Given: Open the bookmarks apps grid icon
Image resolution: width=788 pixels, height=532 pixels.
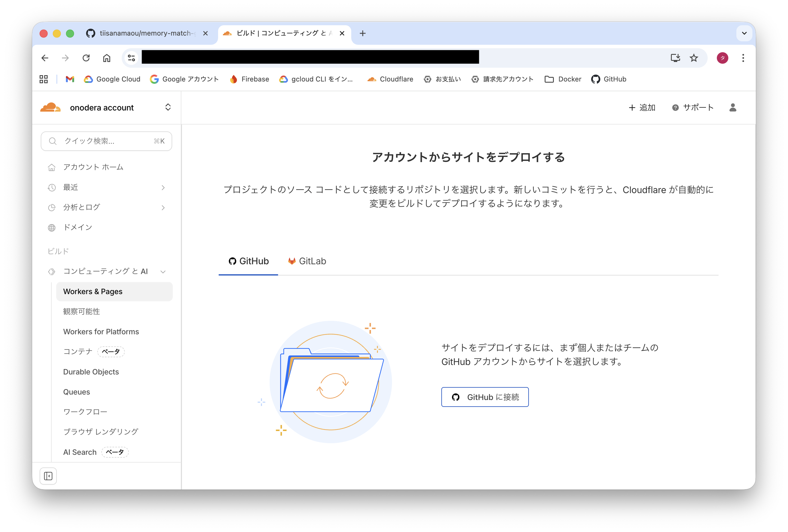Looking at the screenshot, I should pos(44,79).
